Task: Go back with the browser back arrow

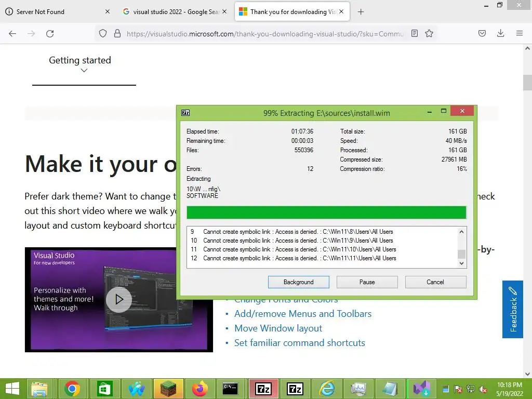Action: tap(12, 33)
